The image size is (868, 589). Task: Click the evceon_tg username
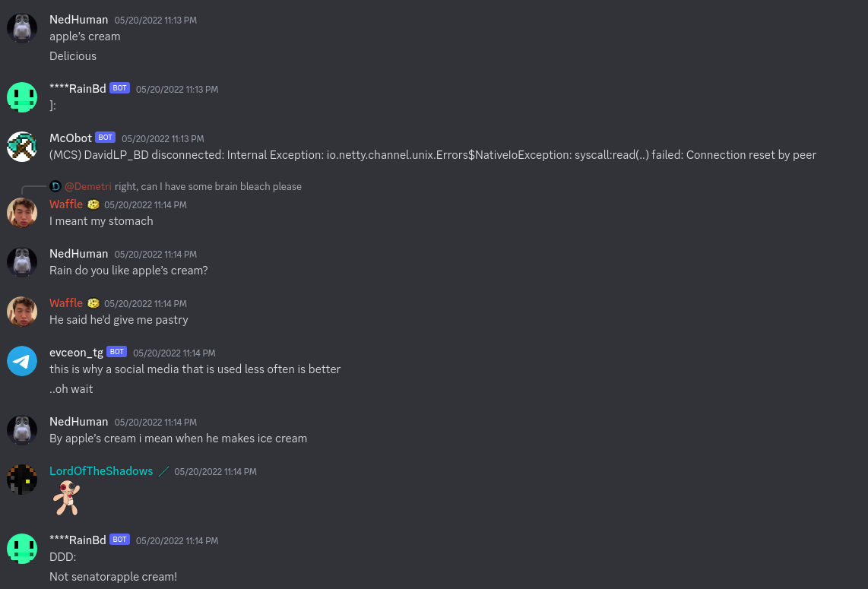coord(76,353)
